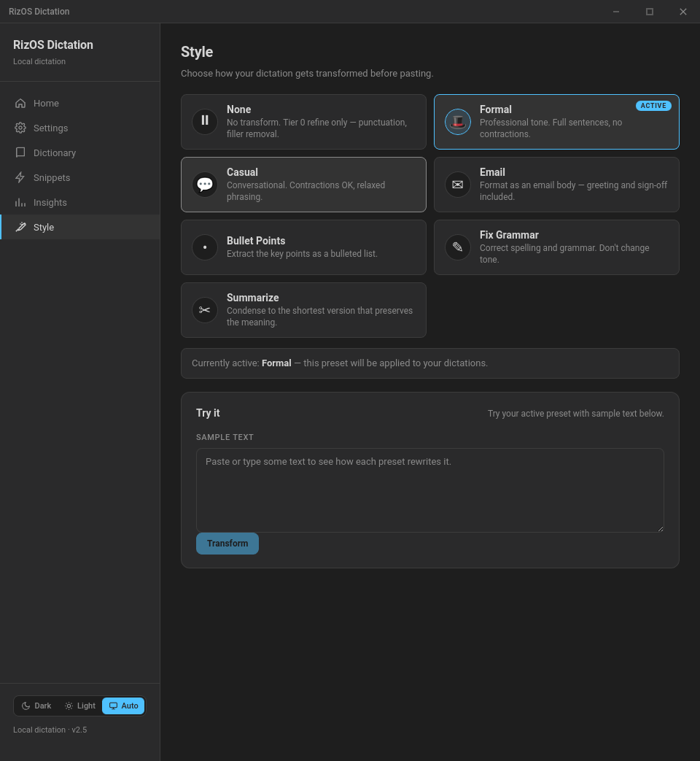Open the Dictionary section
This screenshot has width=700, height=761.
(80, 153)
